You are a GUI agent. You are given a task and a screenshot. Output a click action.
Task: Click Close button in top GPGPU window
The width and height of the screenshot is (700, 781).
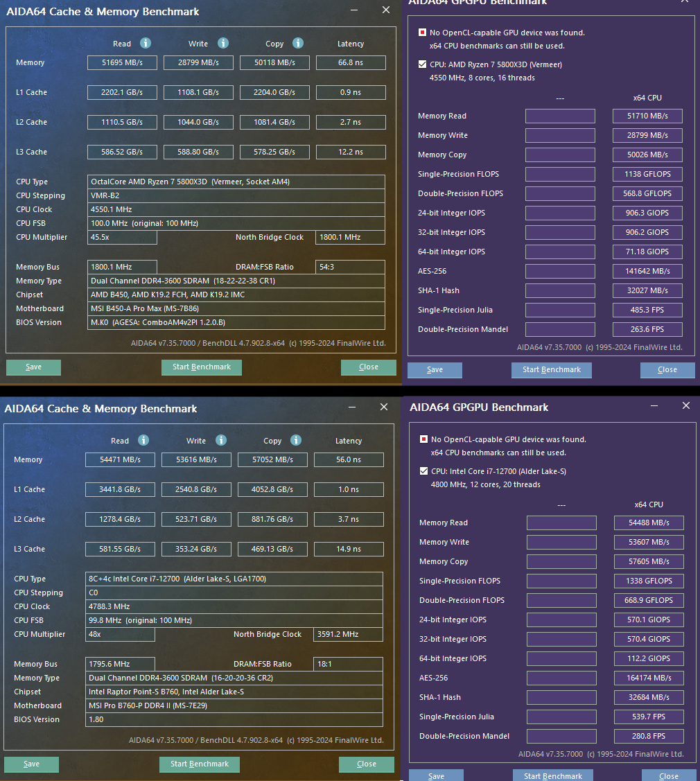click(667, 370)
